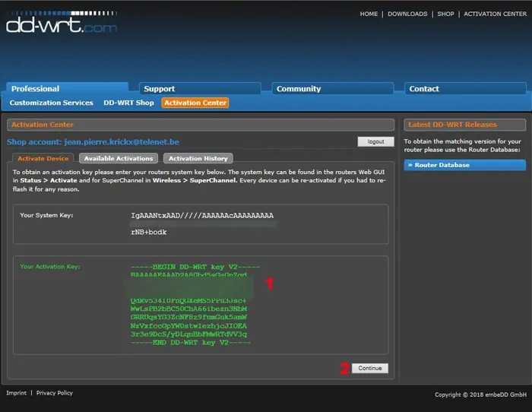
Task: Select the Community main tab
Action: point(333,89)
